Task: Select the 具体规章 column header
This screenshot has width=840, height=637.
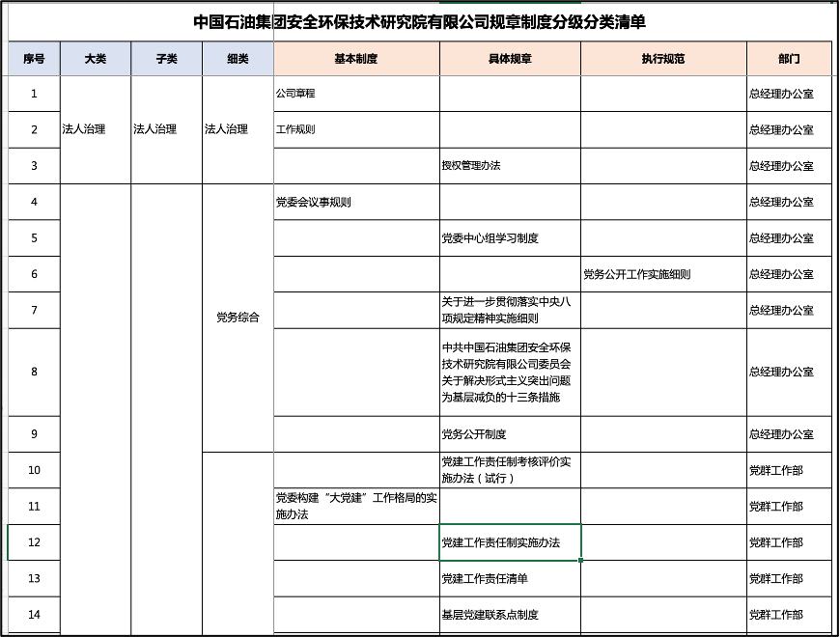Action: pyautogui.click(x=510, y=59)
